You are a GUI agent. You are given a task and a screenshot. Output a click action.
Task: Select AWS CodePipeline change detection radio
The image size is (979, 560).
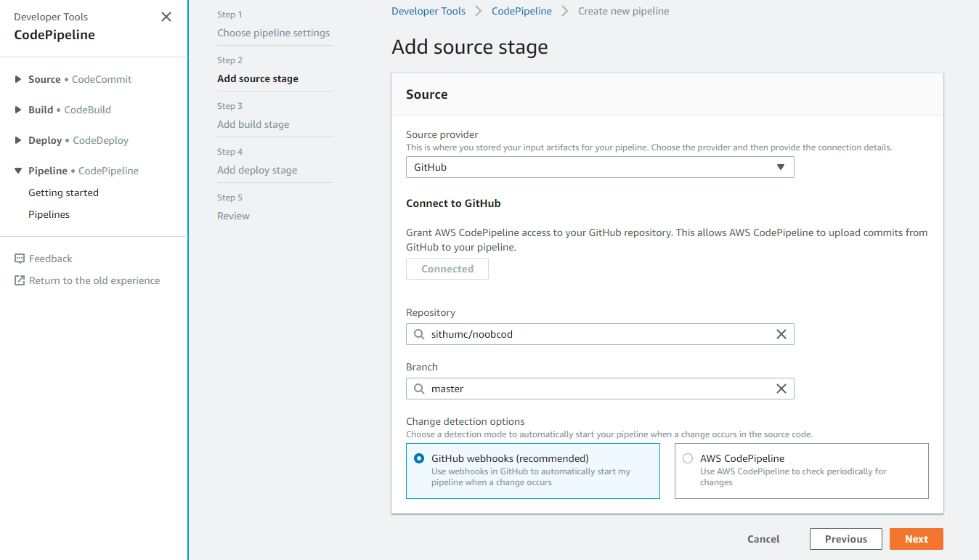[688, 458]
